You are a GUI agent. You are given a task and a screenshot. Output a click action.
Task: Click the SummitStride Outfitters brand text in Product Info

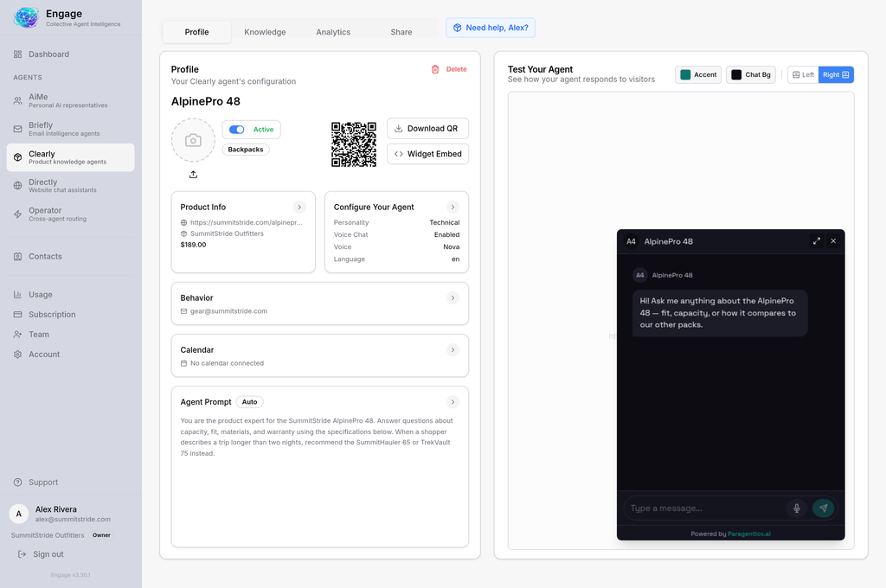[x=228, y=233]
